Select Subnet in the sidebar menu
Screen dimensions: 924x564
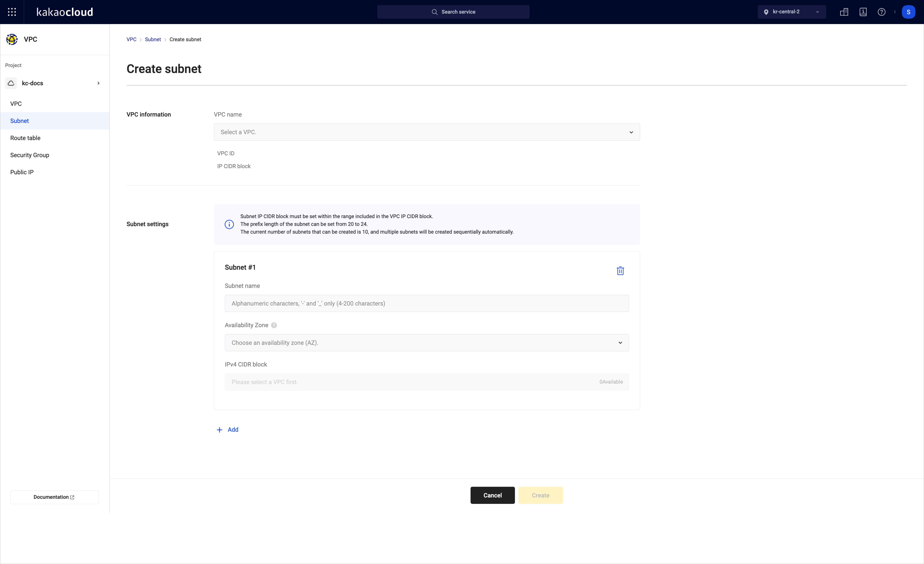pyautogui.click(x=55, y=121)
